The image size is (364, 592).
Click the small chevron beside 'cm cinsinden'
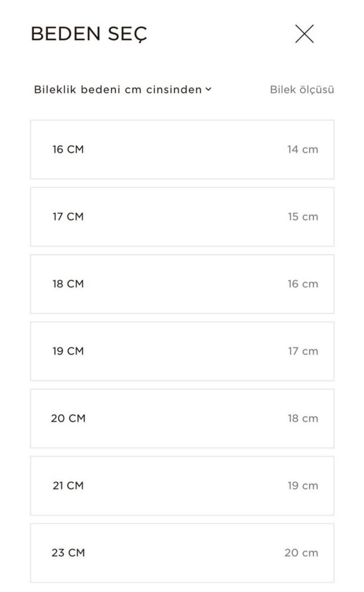pos(208,89)
